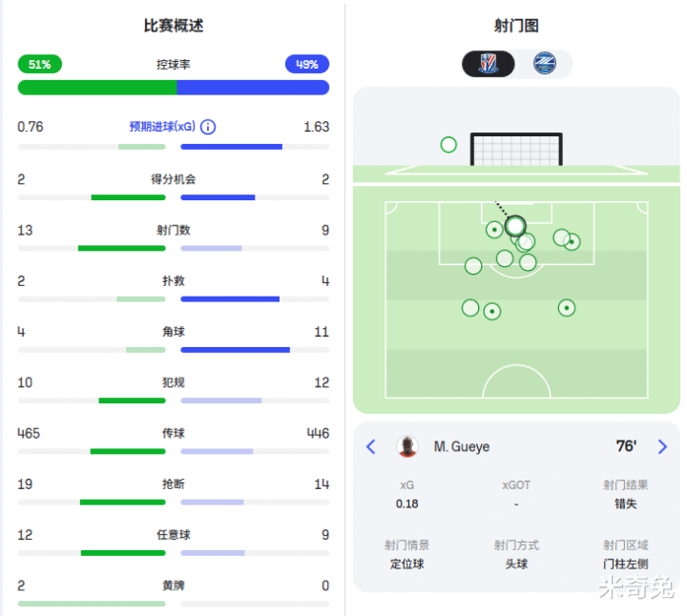Click the 射门数 stat row label
The width and height of the screenshot is (687, 616).
(x=174, y=230)
